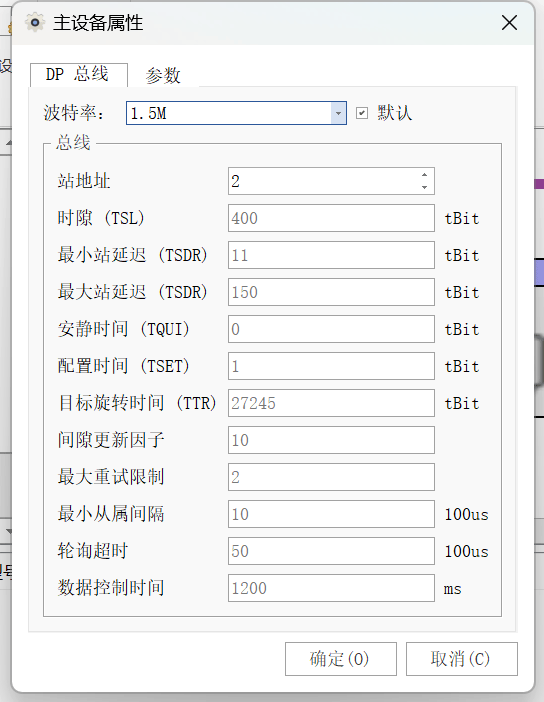Image resolution: width=544 pixels, height=702 pixels.
Task: Toggle the 默认 checkbox
Action: pos(362,113)
